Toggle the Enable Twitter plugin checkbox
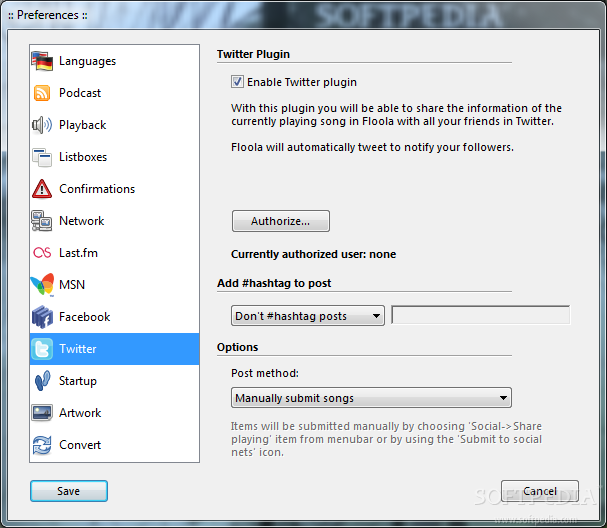 click(x=237, y=82)
